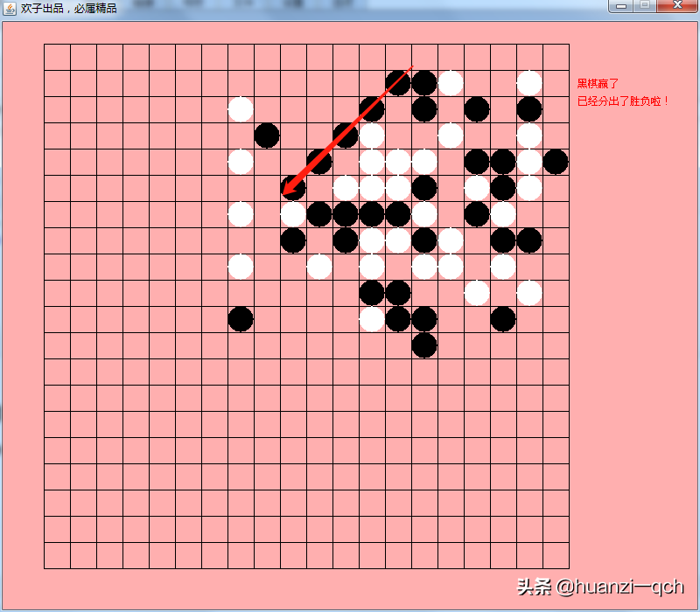This screenshot has height=612, width=700.
Task: Minimize the Gomoku game window
Action: pyautogui.click(x=622, y=6)
